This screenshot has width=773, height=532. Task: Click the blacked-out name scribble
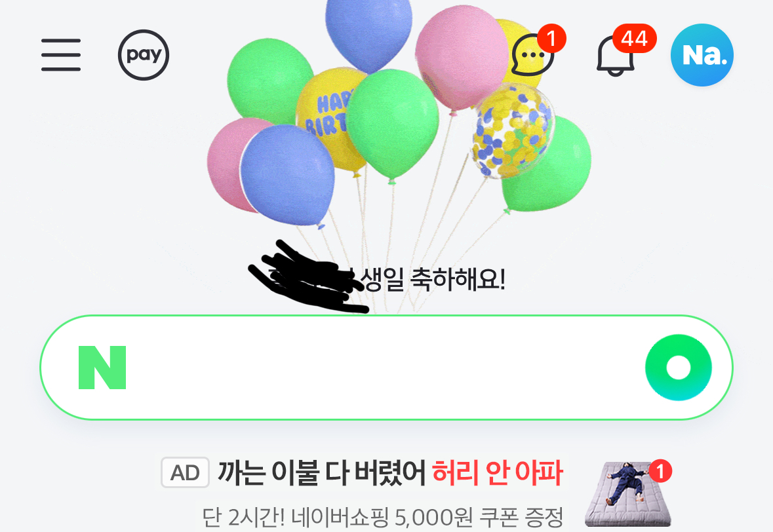306,277
